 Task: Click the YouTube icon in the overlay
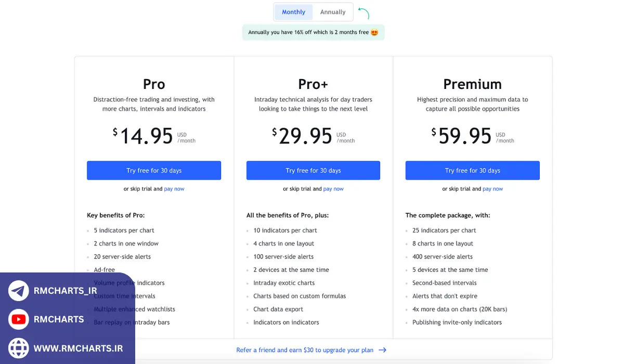coord(19,319)
